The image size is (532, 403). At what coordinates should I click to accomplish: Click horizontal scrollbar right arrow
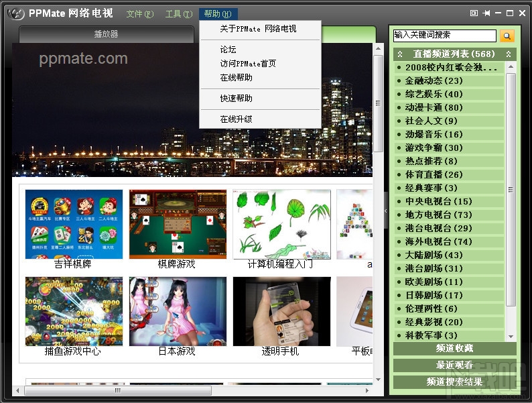click(x=367, y=390)
